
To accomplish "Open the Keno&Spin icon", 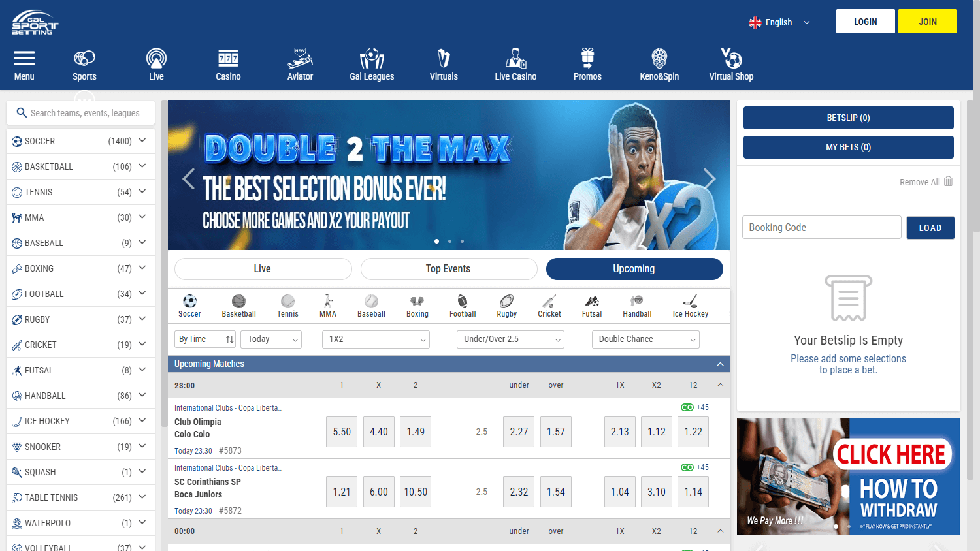I will click(659, 58).
